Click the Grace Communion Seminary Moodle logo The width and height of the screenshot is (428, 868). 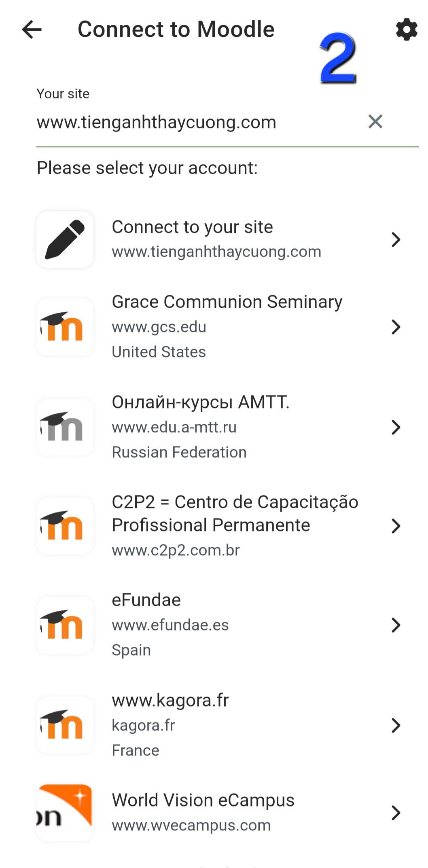65,327
